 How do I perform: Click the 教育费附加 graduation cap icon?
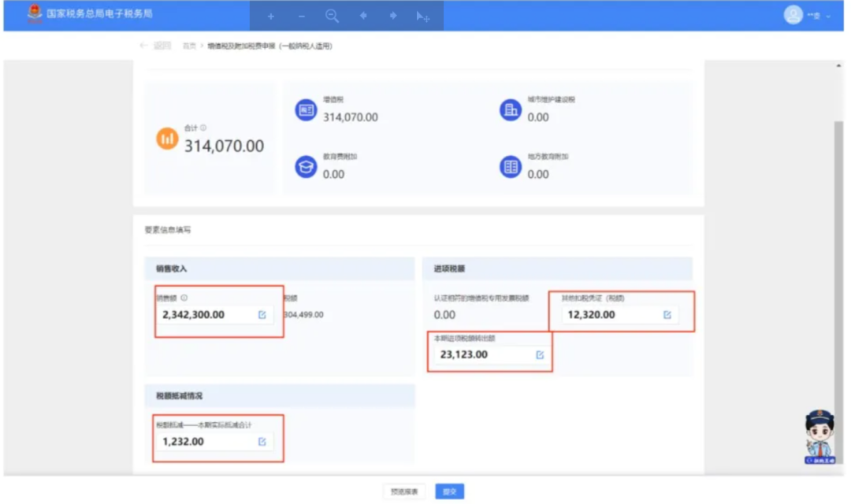click(x=306, y=167)
